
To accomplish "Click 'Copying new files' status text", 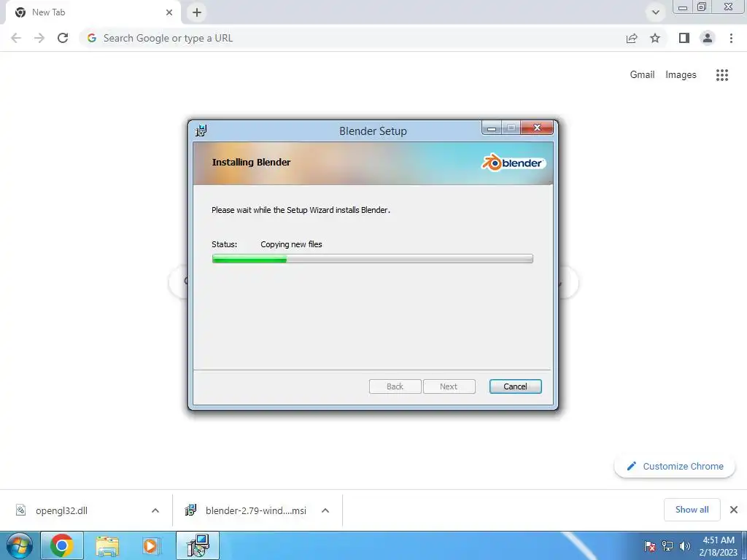I will tap(291, 244).
